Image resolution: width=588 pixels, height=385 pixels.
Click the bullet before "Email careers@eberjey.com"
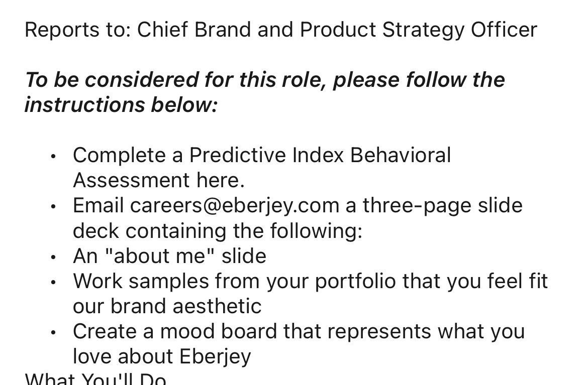(x=54, y=206)
